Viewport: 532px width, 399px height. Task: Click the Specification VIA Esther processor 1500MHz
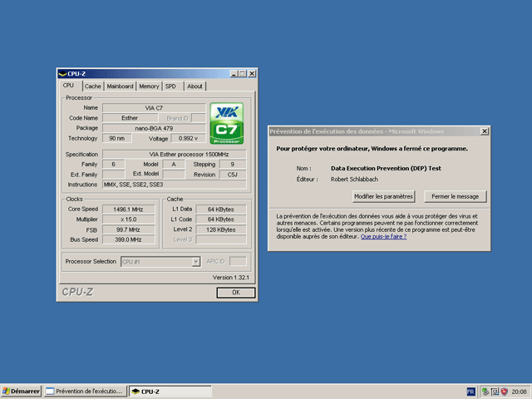(175, 155)
